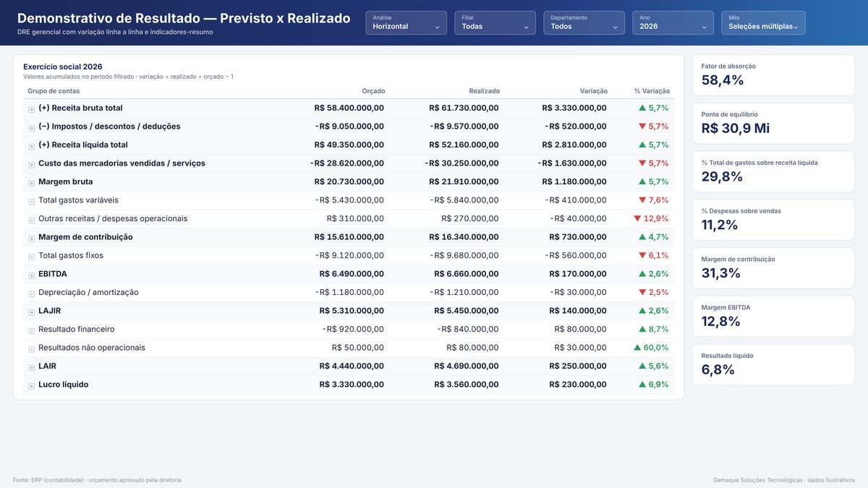
Task: Expand the LAJIR row
Action: pyautogui.click(x=32, y=312)
